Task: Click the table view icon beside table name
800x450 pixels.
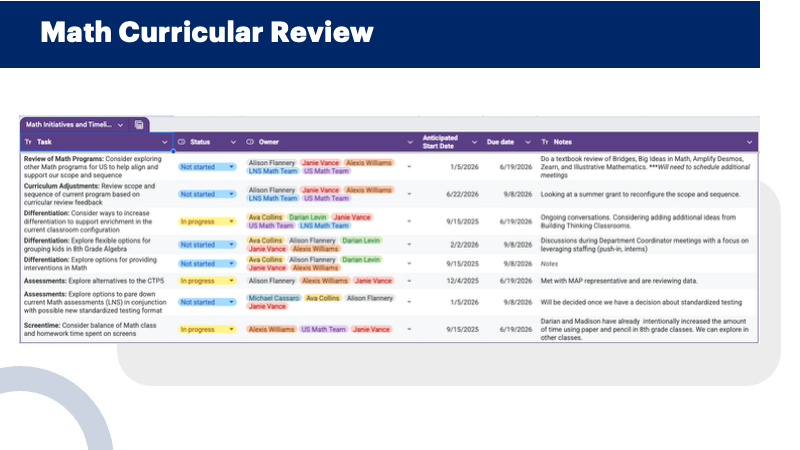Action: click(x=139, y=124)
